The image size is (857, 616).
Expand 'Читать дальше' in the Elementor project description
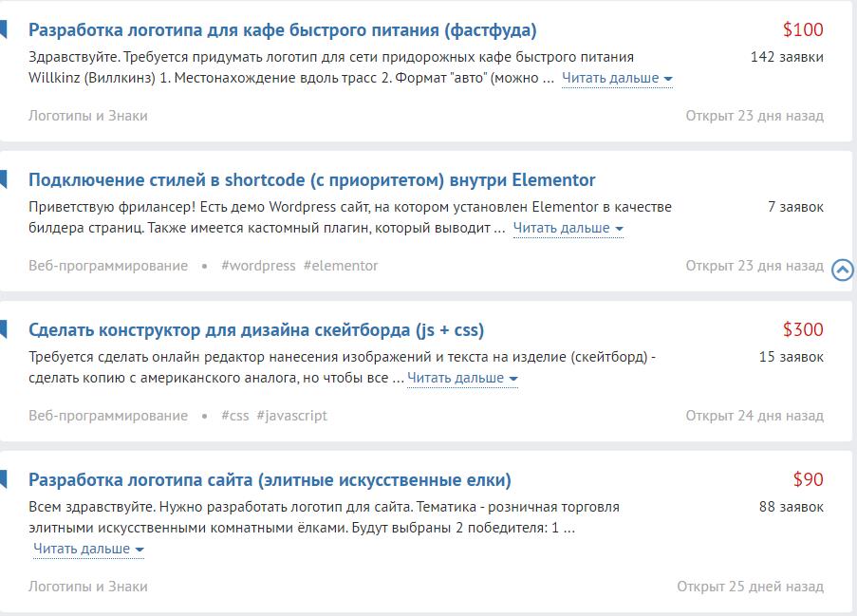pos(568,228)
